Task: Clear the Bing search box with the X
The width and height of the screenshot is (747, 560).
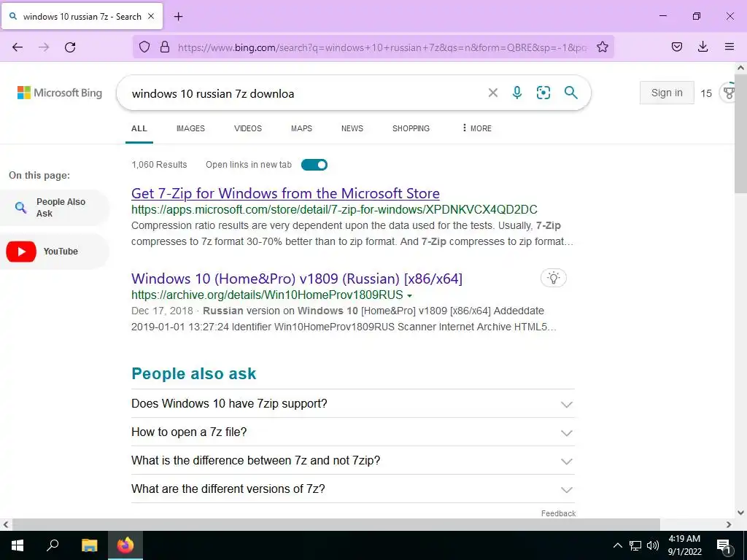Action: click(493, 93)
